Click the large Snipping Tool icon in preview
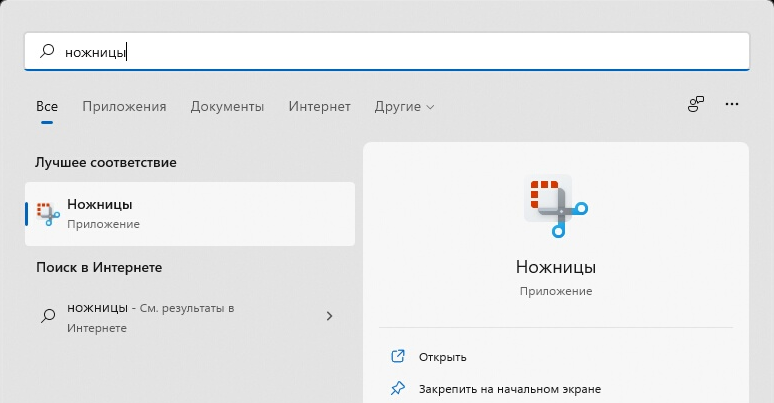774x403 pixels. click(x=556, y=205)
